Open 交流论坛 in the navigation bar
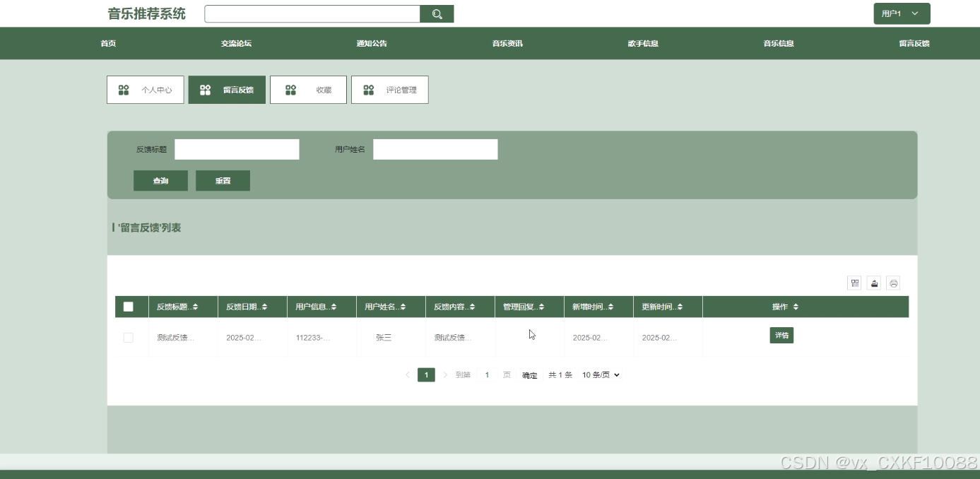Screen dimensions: 980x479 236,43
